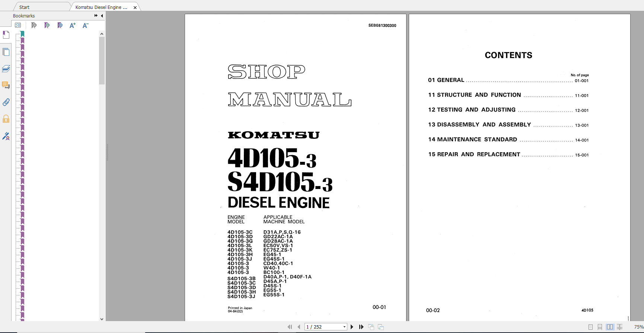This screenshot has width=644, height=333.
Task: Click the 75% zoom level
Action: click(x=639, y=327)
